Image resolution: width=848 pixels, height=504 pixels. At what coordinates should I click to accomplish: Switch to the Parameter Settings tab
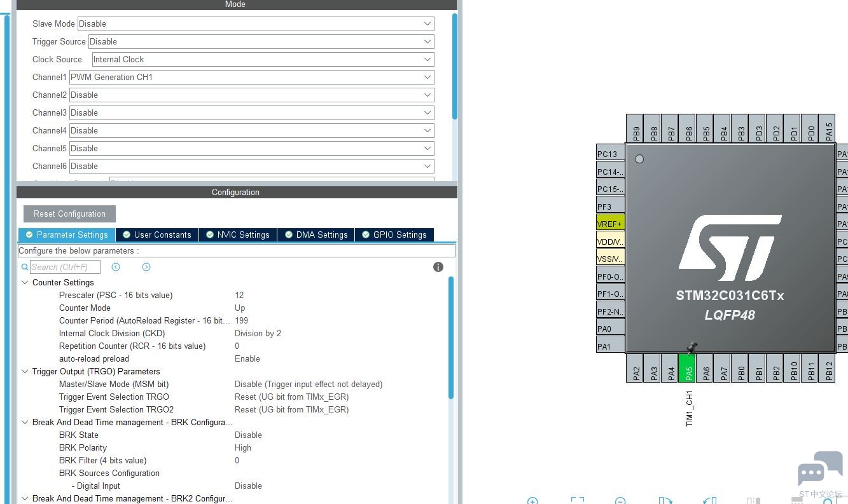67,235
